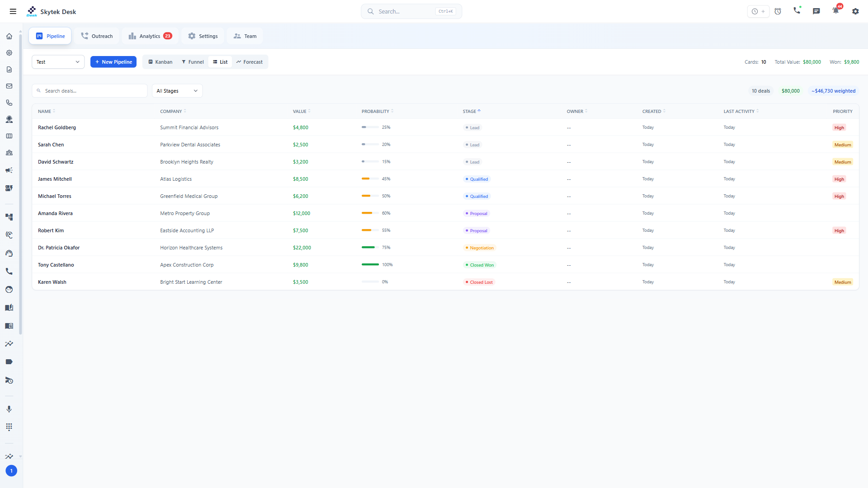The width and height of the screenshot is (868, 488).
Task: Sort the table by the Value column
Action: click(301, 111)
